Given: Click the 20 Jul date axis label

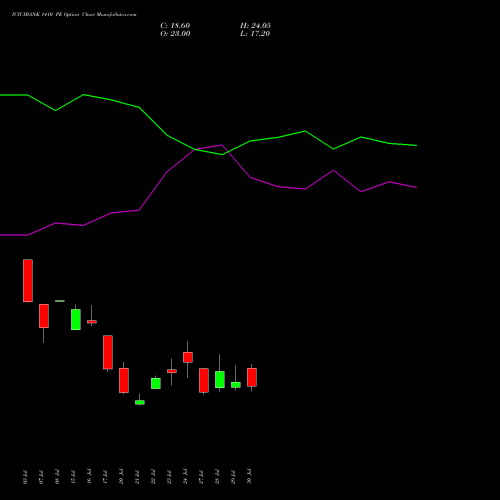Looking at the screenshot, I should tap(121, 477).
